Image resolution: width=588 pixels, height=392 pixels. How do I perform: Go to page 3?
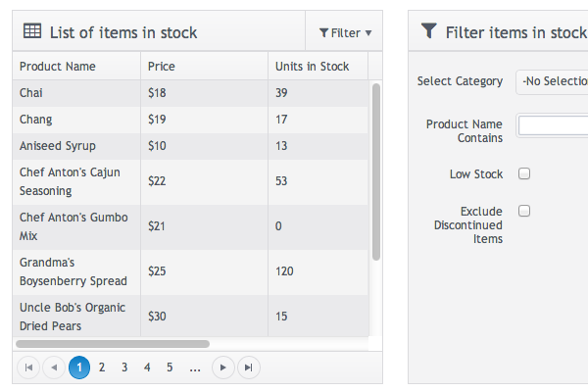(x=124, y=367)
